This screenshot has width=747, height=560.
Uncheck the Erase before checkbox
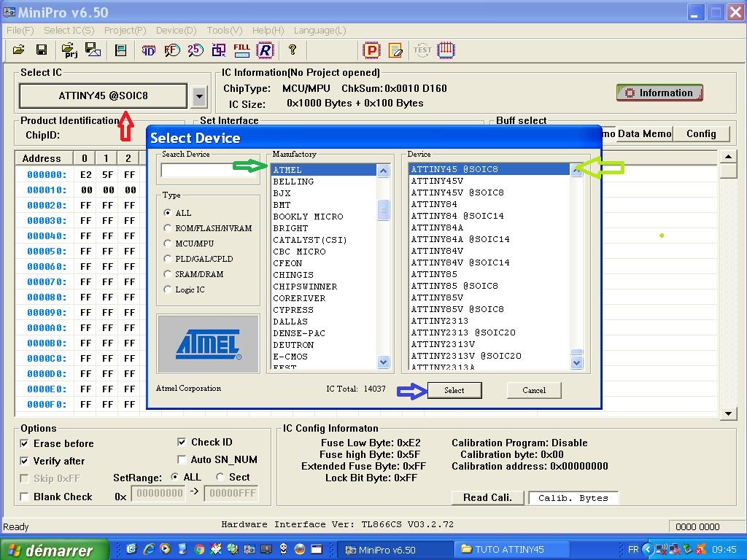24,443
